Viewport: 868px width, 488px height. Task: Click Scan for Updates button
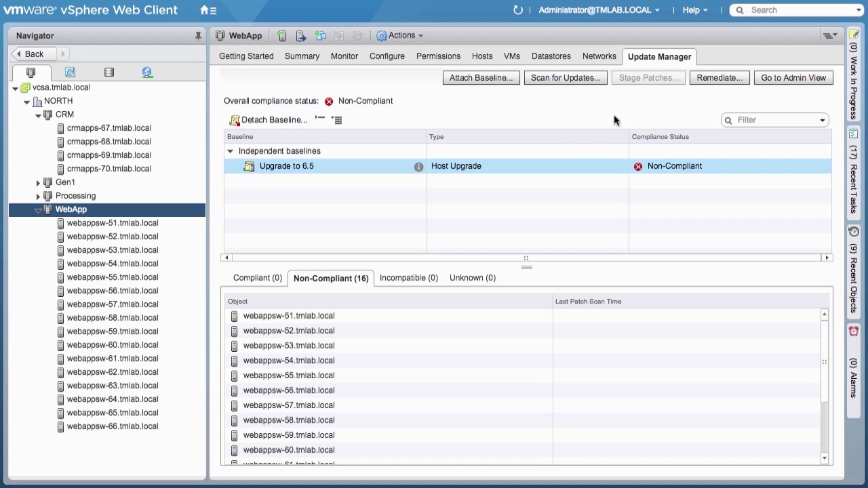[565, 78]
